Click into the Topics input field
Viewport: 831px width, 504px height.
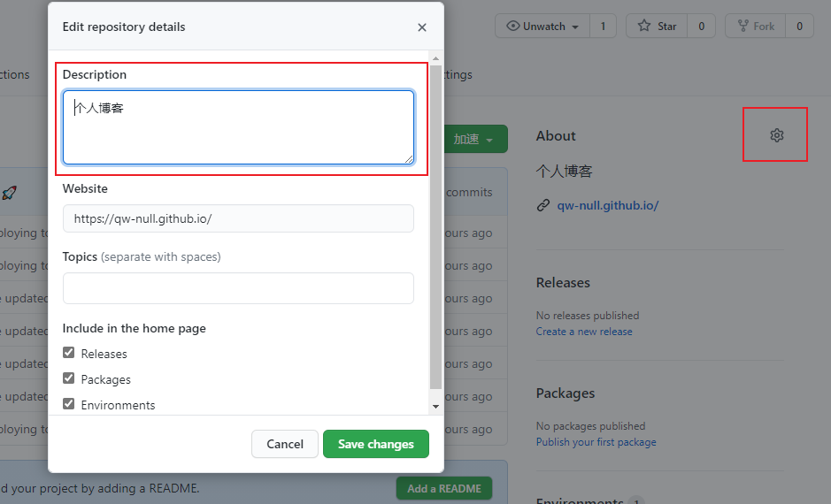238,288
